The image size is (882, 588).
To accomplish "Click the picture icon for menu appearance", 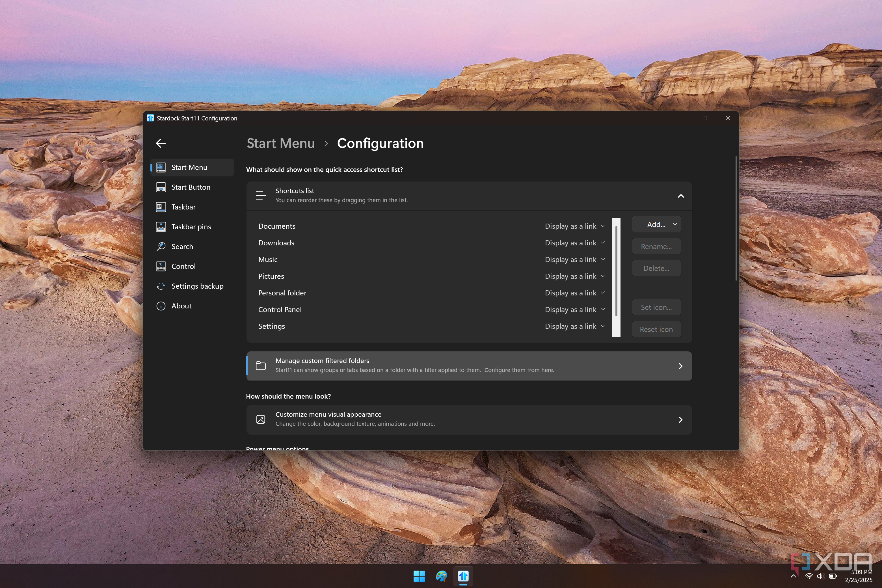I will click(261, 419).
